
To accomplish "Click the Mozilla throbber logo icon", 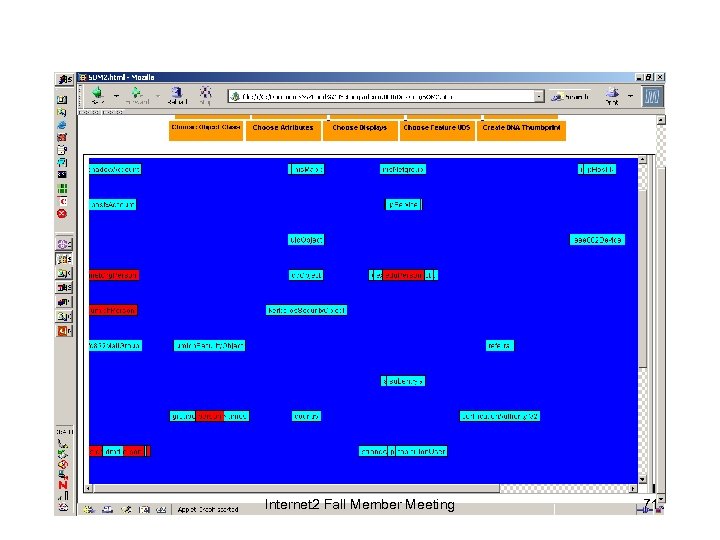I will 652,96.
